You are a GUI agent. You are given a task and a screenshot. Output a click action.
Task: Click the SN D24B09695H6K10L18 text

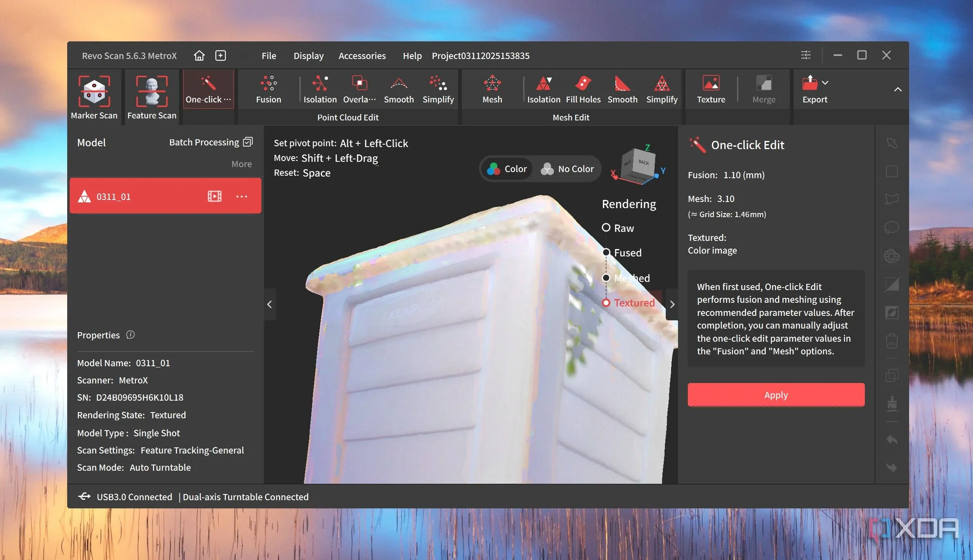130,397
